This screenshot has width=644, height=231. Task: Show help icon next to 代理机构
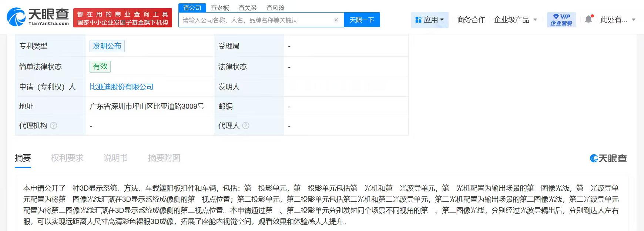click(x=54, y=125)
